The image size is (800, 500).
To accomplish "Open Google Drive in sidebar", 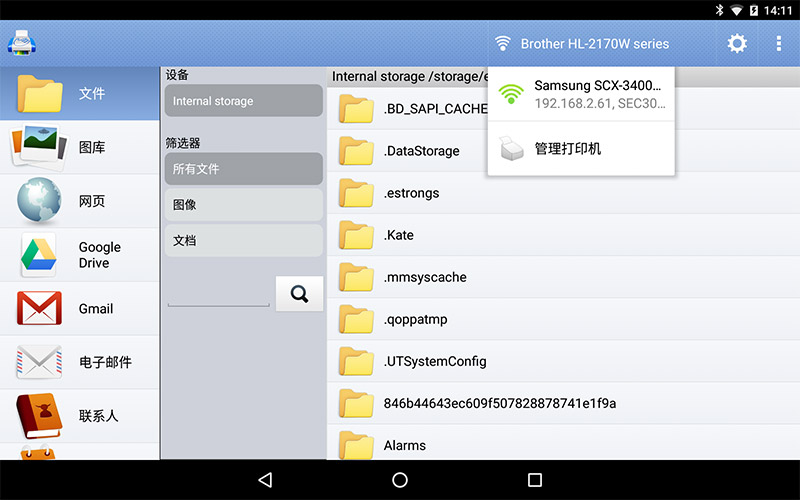I will tap(80, 255).
